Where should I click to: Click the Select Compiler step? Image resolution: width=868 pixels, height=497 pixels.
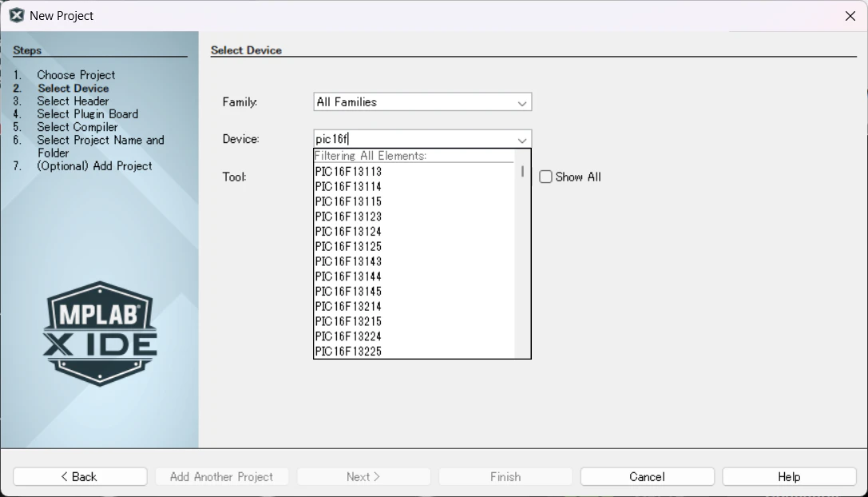tap(77, 127)
